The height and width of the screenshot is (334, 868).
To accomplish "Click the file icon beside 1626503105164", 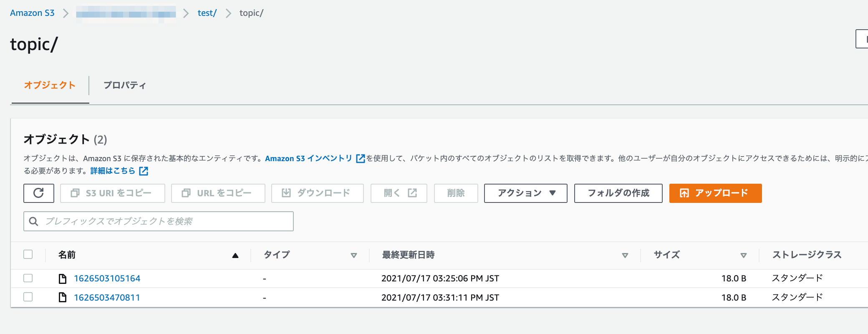I will click(63, 278).
